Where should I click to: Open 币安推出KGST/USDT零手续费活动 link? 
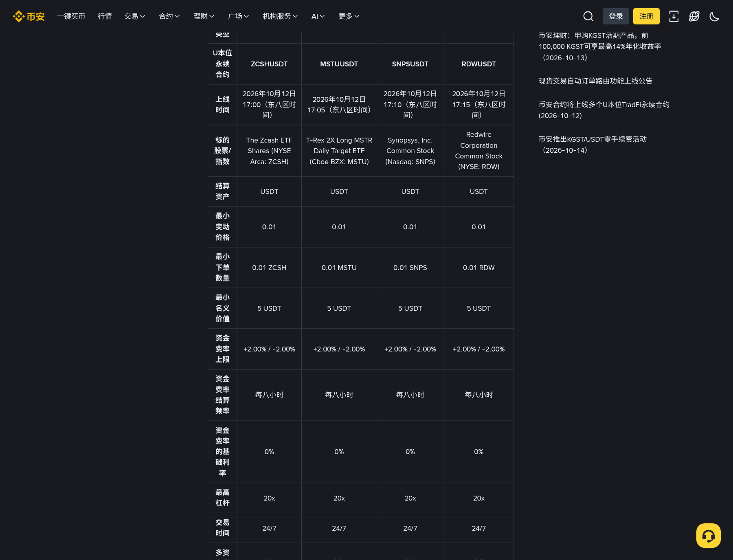[593, 145]
